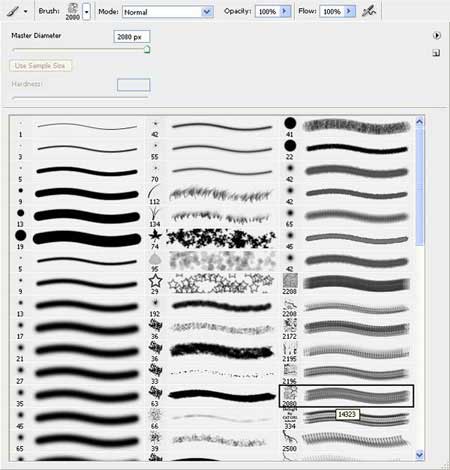Click the Hardness value field

coord(134,85)
